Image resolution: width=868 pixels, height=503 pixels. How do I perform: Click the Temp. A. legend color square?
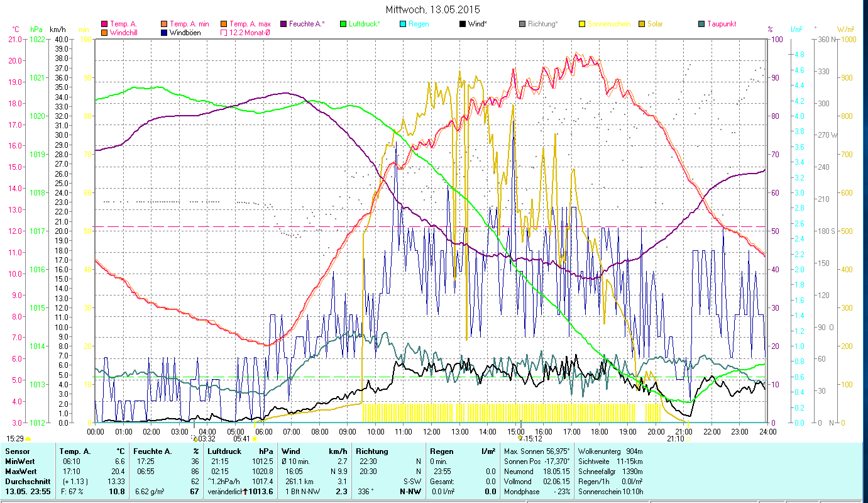tap(104, 24)
